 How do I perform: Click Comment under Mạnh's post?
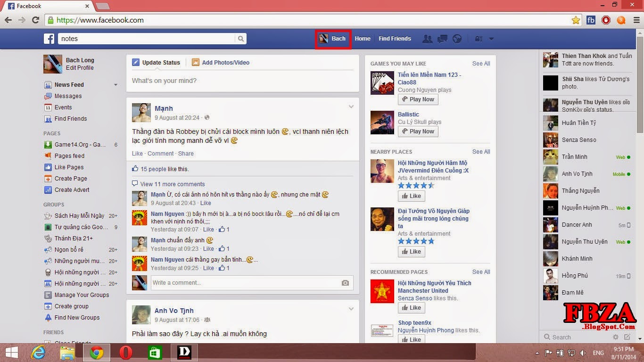click(160, 154)
